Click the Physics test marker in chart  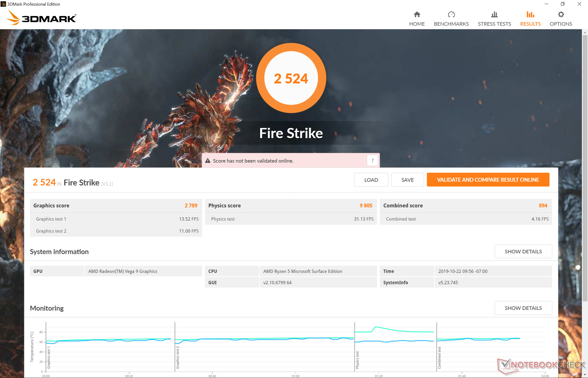[x=357, y=360]
